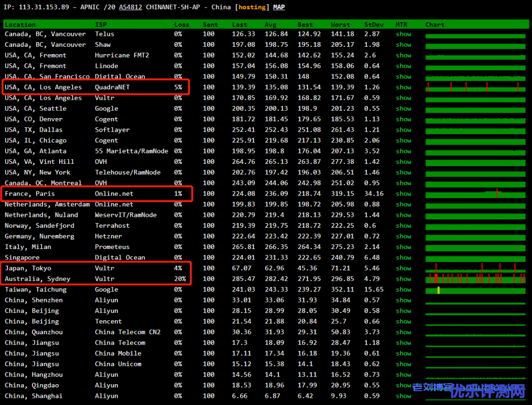Click the QuadraNET Los Angeles latency chart
This screenshot has width=532, height=405.
coord(476,87)
